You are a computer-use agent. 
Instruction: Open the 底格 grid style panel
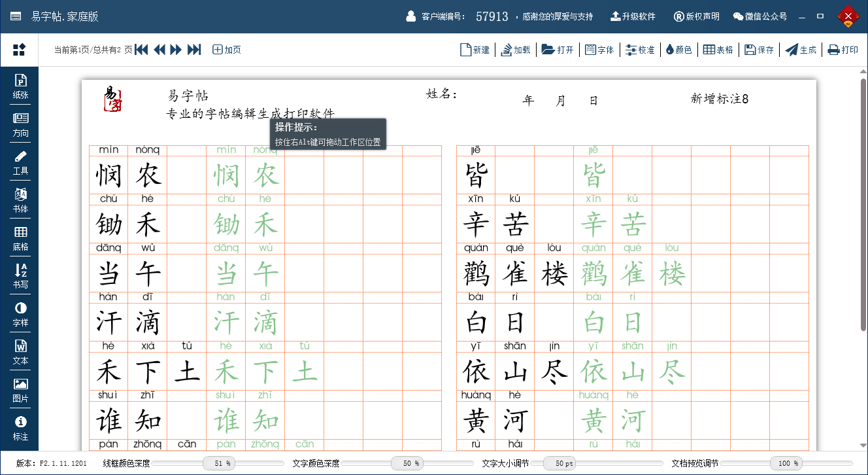click(20, 238)
